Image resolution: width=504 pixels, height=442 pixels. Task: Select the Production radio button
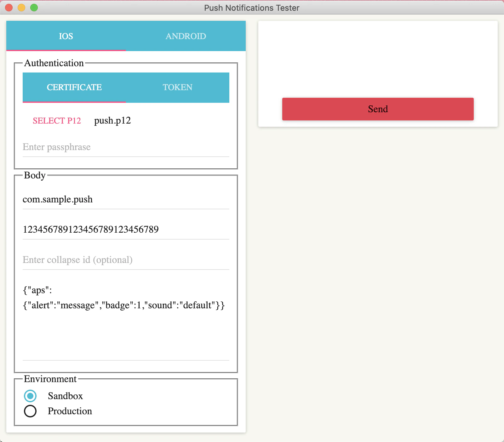30,411
